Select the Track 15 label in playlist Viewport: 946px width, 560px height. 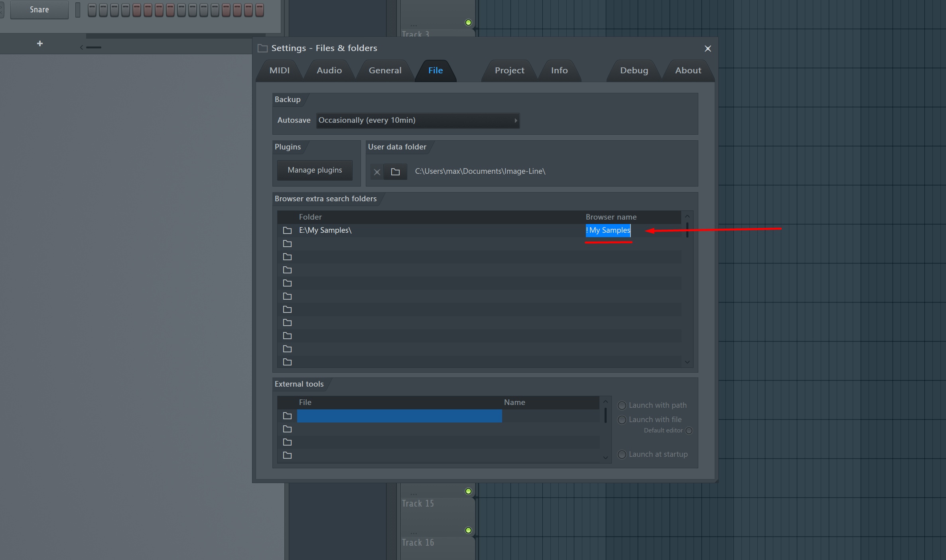click(x=418, y=504)
